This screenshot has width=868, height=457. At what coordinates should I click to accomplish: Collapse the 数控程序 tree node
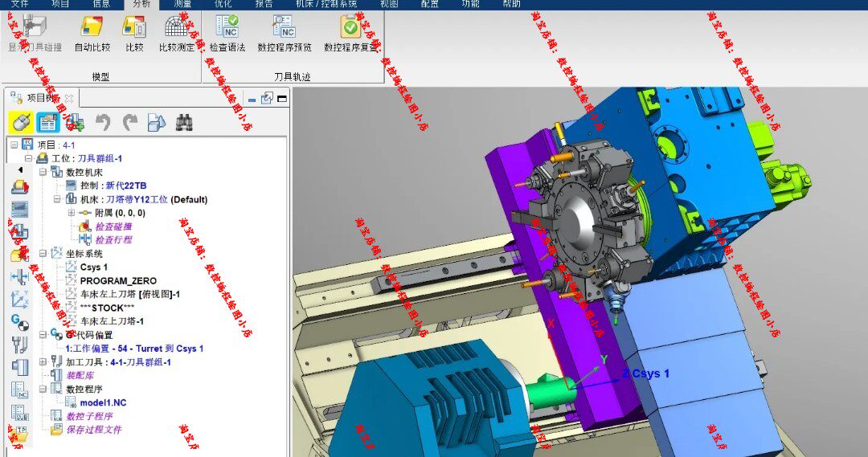click(x=43, y=389)
